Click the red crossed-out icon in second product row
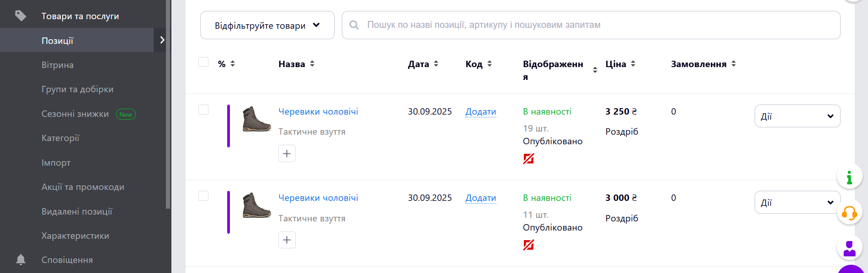This screenshot has width=868, height=273. click(528, 245)
